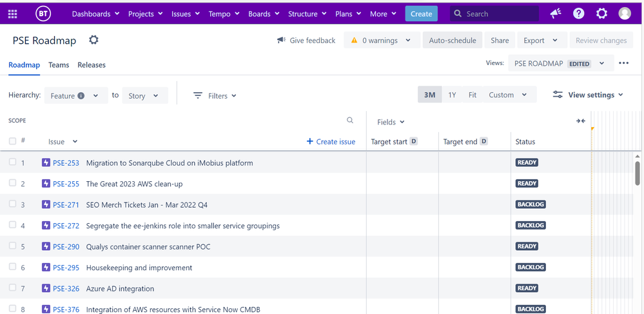Click the user profile avatar
The image size is (644, 314).
click(625, 14)
